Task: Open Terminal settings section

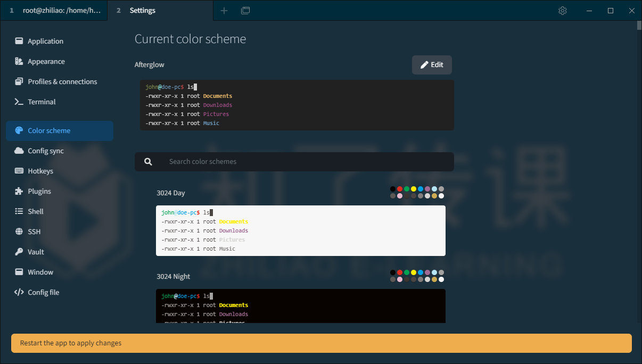Action: [x=42, y=102]
